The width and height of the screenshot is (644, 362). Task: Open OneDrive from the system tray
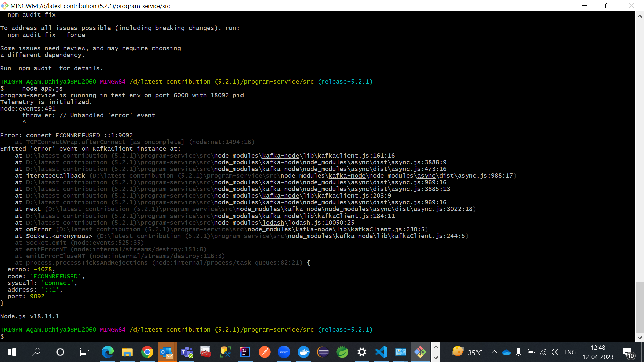506,352
